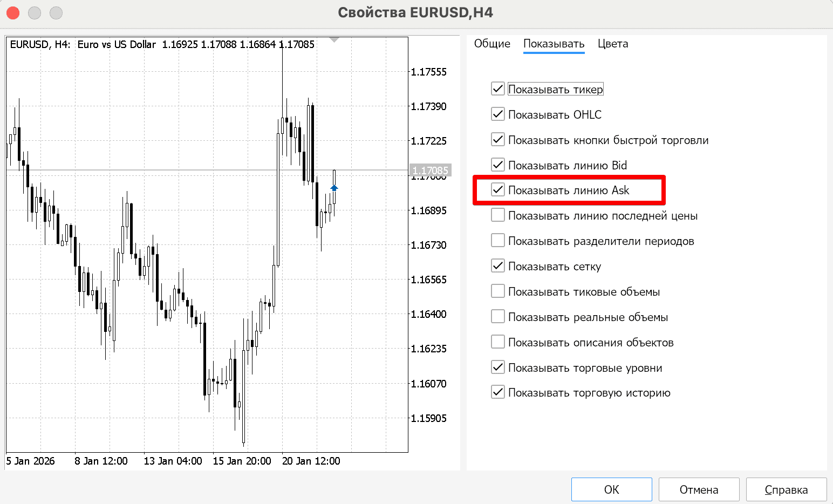
Task: Click the 1.17225 price scale label
Action: point(429,141)
